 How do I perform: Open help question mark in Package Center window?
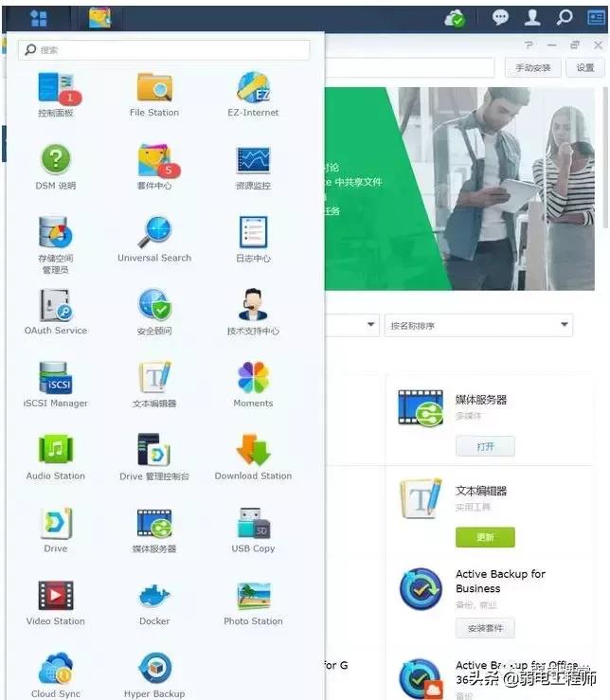(x=529, y=45)
